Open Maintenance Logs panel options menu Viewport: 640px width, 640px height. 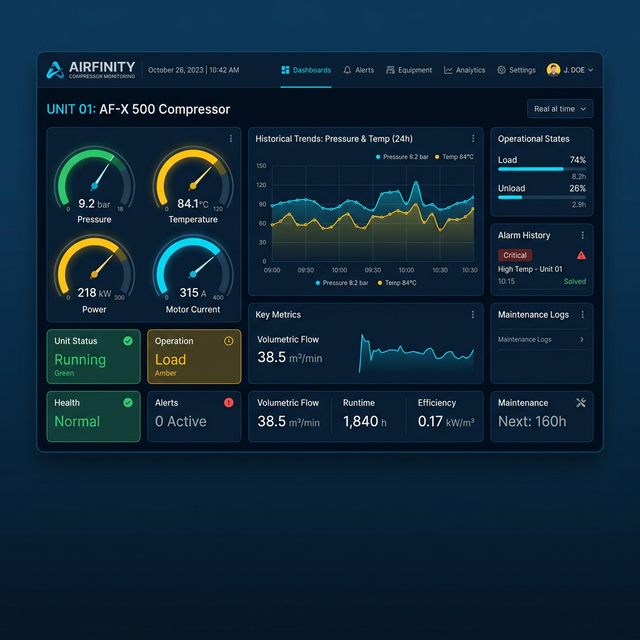(x=582, y=314)
